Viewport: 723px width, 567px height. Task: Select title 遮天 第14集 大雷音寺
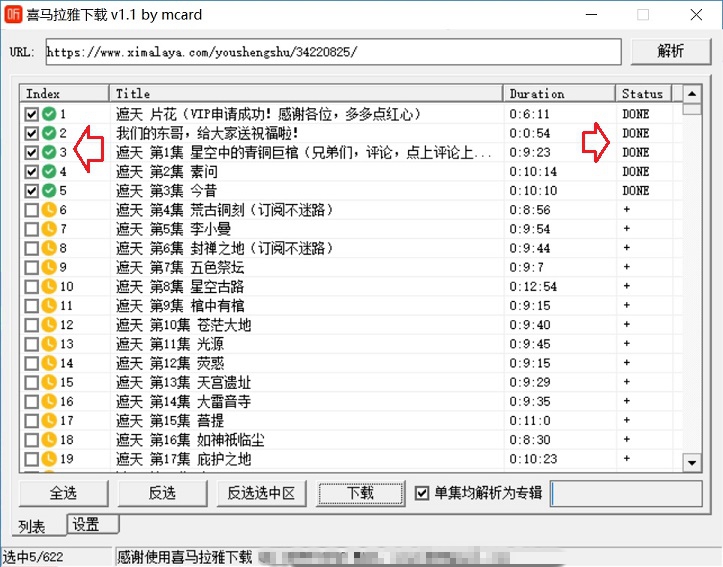[x=184, y=402]
